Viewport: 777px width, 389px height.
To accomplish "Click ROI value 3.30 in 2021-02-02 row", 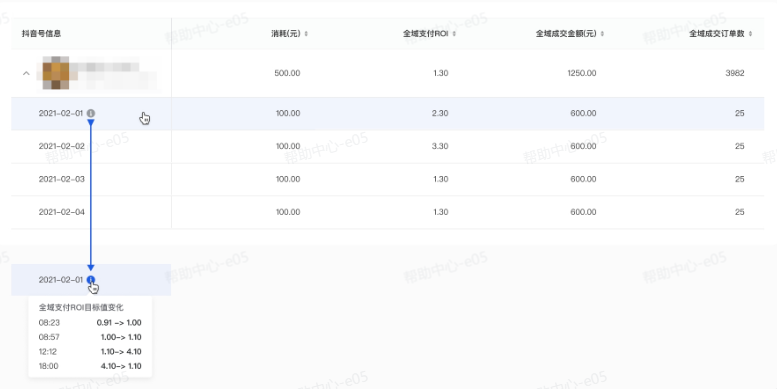I will pyautogui.click(x=440, y=146).
